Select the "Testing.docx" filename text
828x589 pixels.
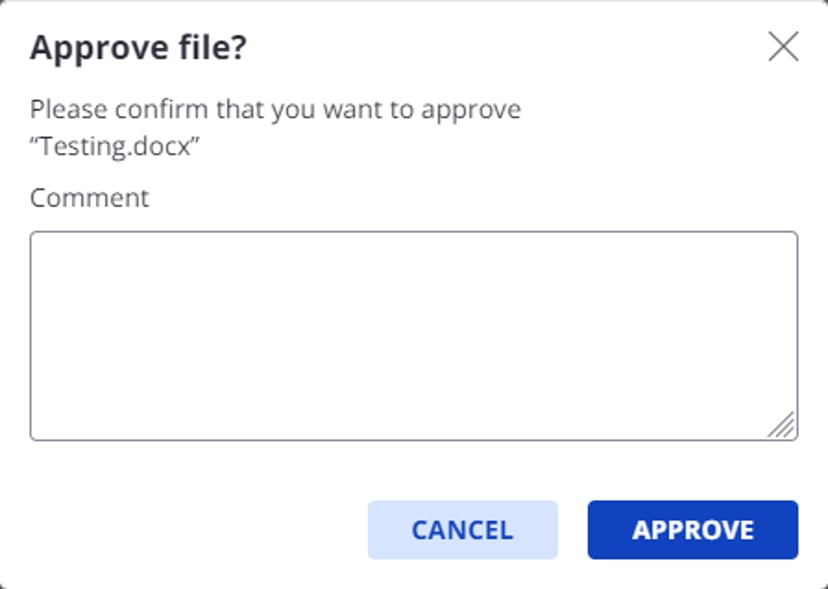point(115,146)
